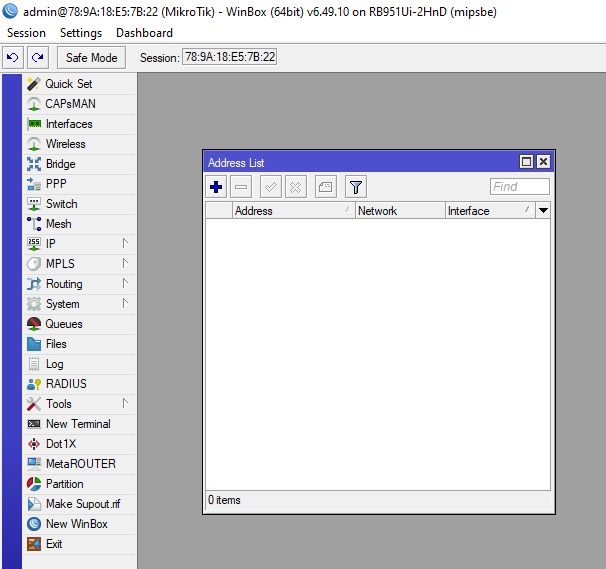The image size is (606, 569).
Task: Click the Redo arrow button
Action: pyautogui.click(x=37, y=58)
